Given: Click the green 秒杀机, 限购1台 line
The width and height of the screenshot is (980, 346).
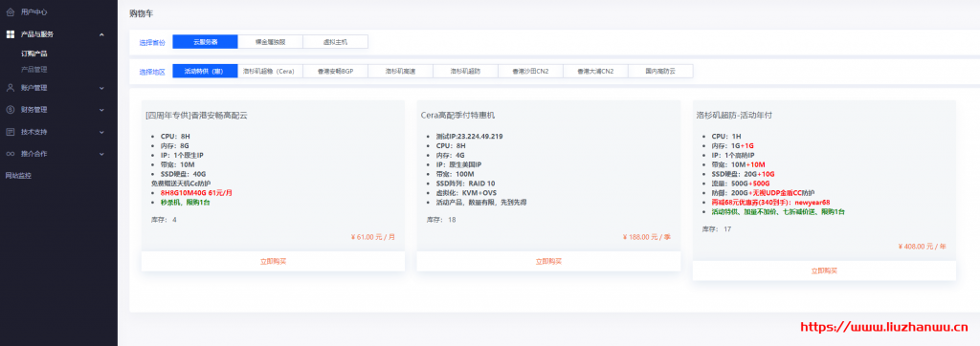Looking at the screenshot, I should tap(186, 203).
